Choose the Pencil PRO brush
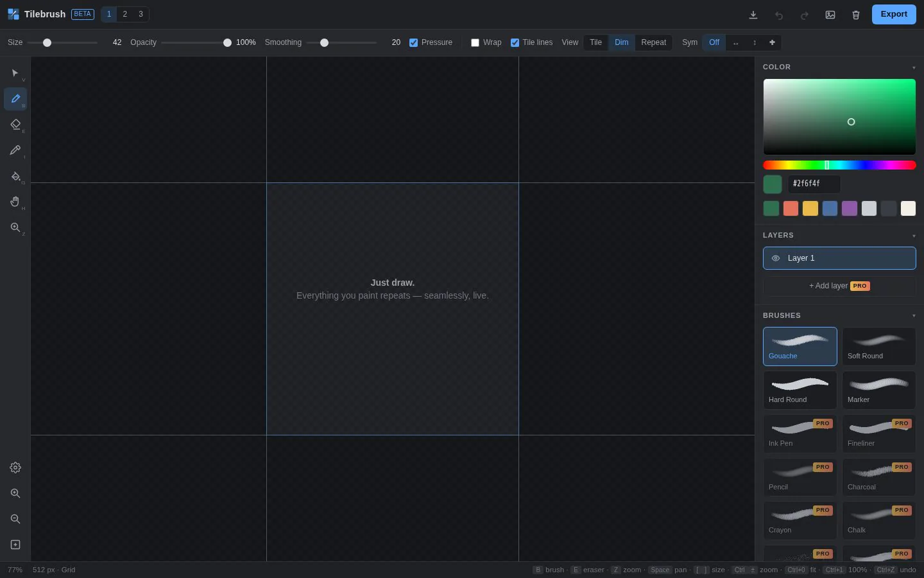The width and height of the screenshot is (924, 578). click(800, 477)
